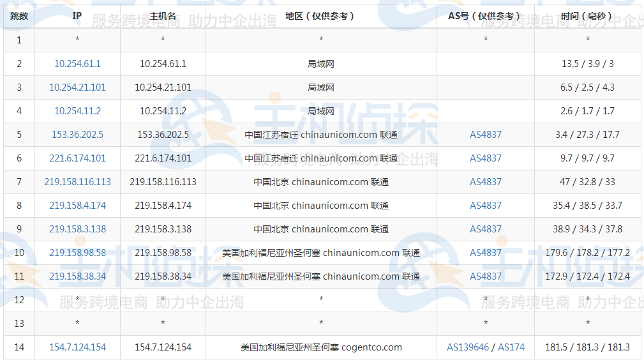The height and width of the screenshot is (362, 644).
Task: Select hostname cell 221.6.174.101
Action: [163, 158]
